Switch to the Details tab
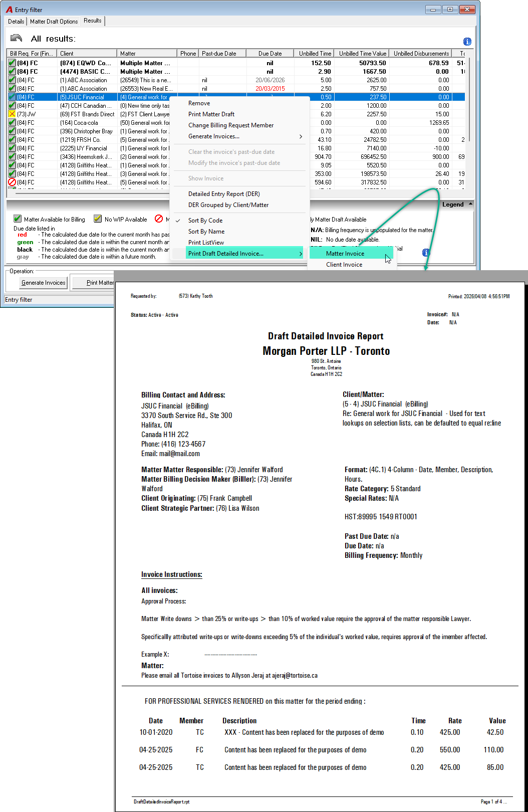 tap(16, 22)
